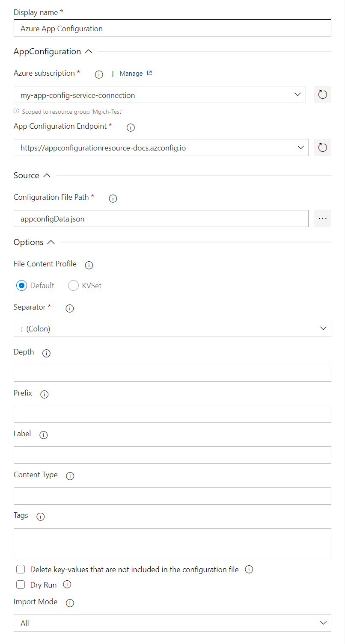Refresh the App Configuration Endpoint list
This screenshot has width=345, height=644.
click(x=322, y=147)
